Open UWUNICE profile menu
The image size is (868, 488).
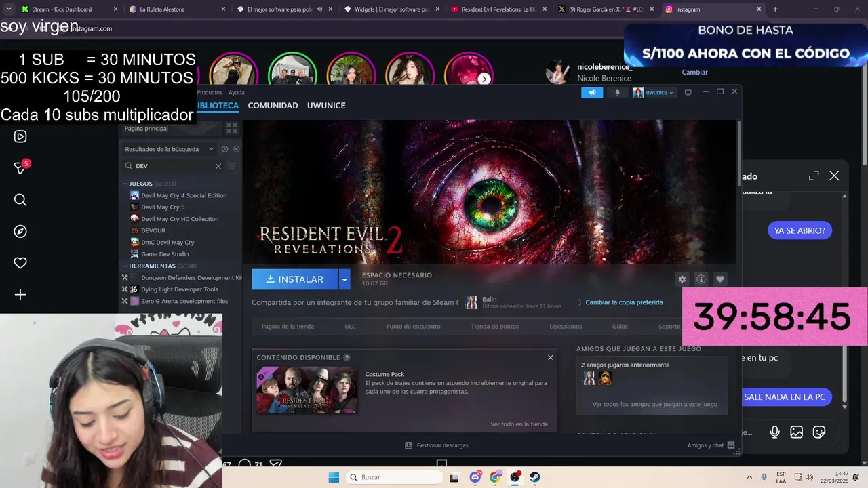click(326, 106)
